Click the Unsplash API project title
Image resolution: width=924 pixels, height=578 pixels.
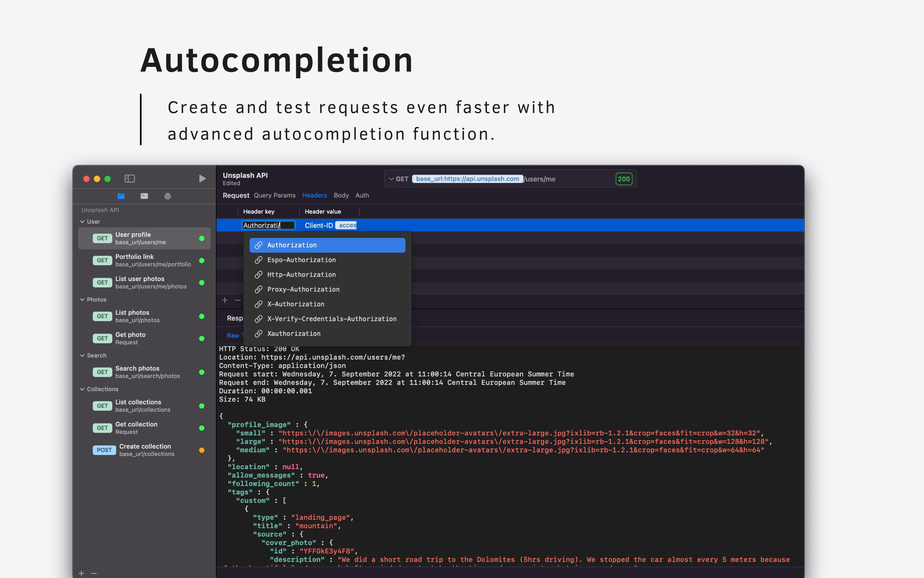(x=245, y=175)
